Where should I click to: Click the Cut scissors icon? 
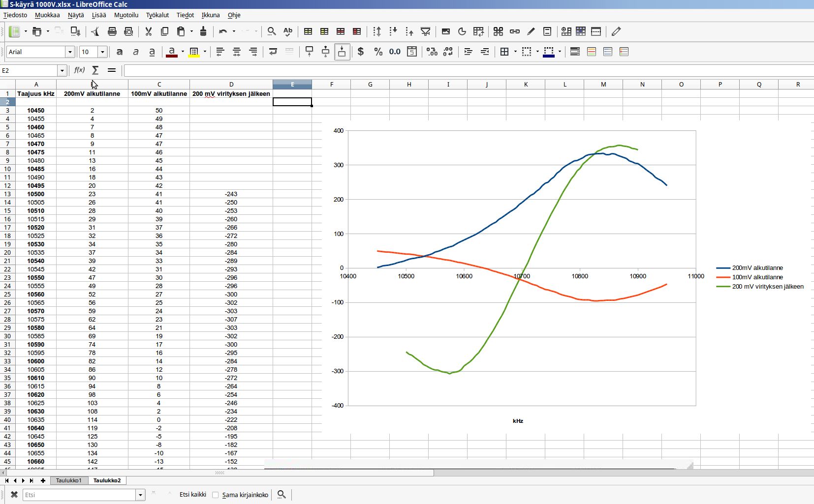148,31
